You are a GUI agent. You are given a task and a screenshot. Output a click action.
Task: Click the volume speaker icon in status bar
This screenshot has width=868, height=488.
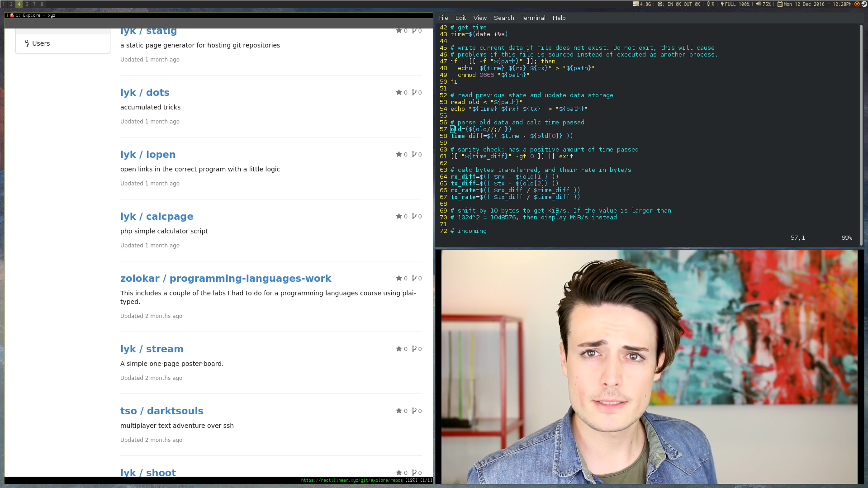[x=759, y=4]
